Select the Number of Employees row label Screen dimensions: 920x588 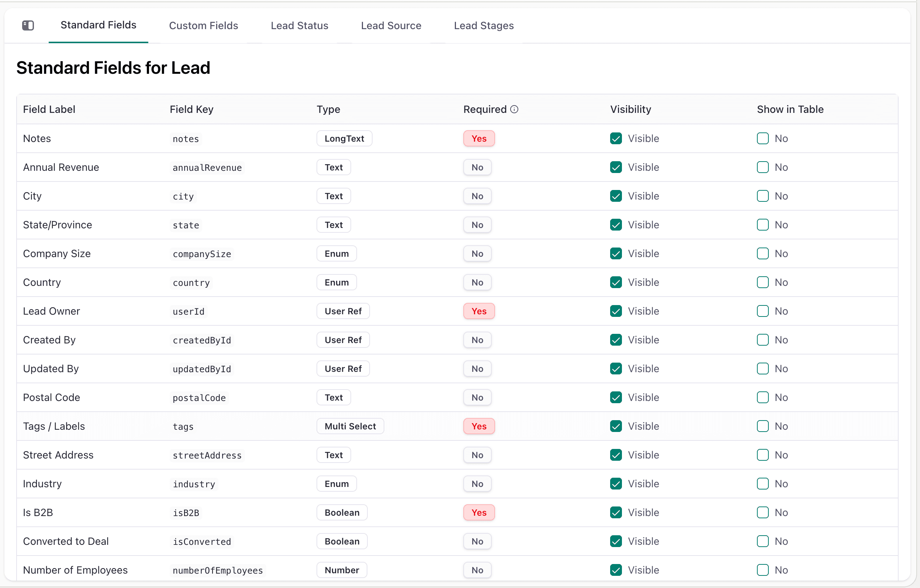[x=75, y=570]
